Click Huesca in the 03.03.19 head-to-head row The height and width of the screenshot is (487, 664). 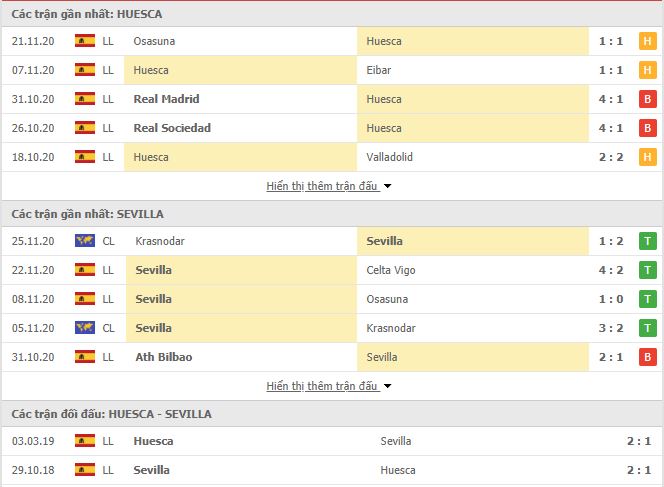click(x=153, y=441)
